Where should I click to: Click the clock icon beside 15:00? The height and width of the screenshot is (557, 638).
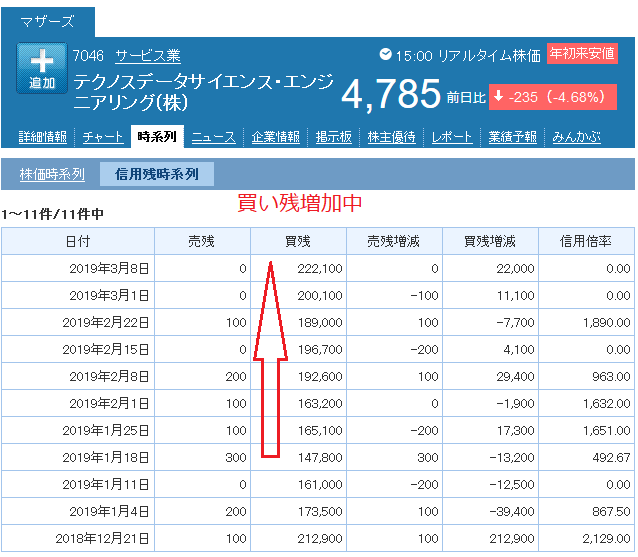coord(386,55)
